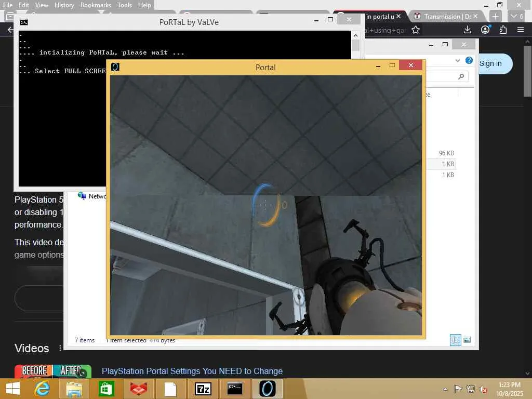Open the network status tray icon
The width and height of the screenshot is (532, 399).
pyautogui.click(x=471, y=389)
